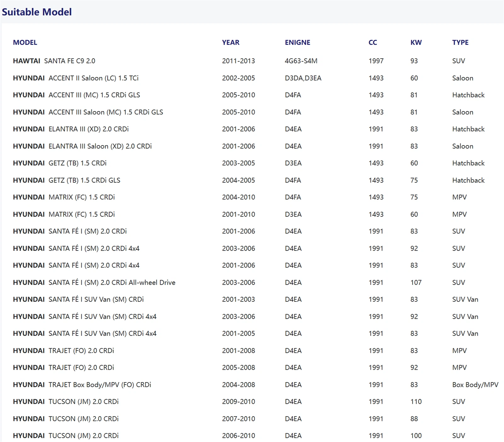Select the CC column header
The width and height of the screenshot is (504, 442).
tap(373, 43)
